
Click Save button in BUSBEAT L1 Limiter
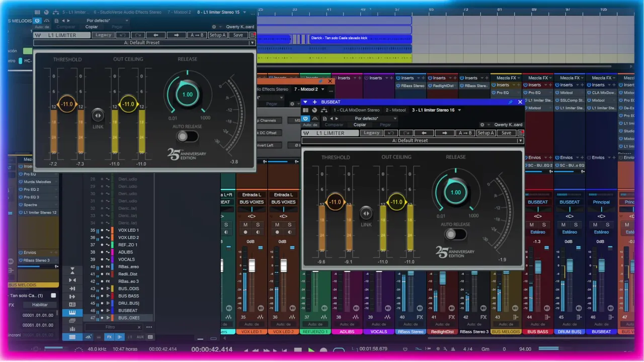point(506,133)
